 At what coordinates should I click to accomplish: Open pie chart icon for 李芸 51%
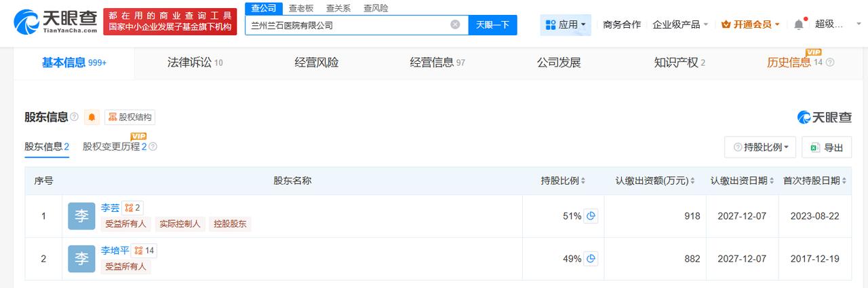(x=591, y=216)
